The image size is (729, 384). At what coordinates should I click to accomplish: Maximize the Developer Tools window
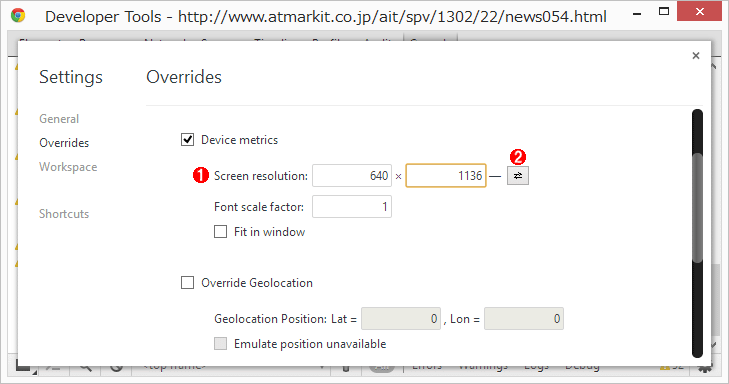click(x=664, y=11)
